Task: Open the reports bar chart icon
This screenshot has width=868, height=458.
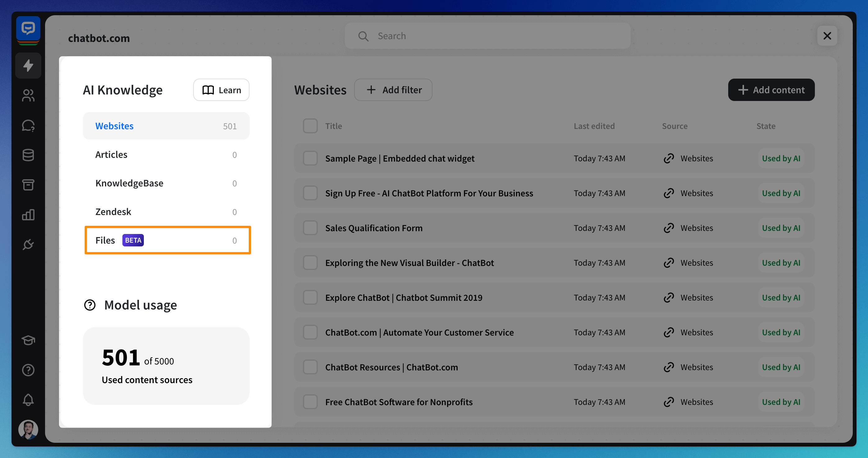Action: click(28, 215)
